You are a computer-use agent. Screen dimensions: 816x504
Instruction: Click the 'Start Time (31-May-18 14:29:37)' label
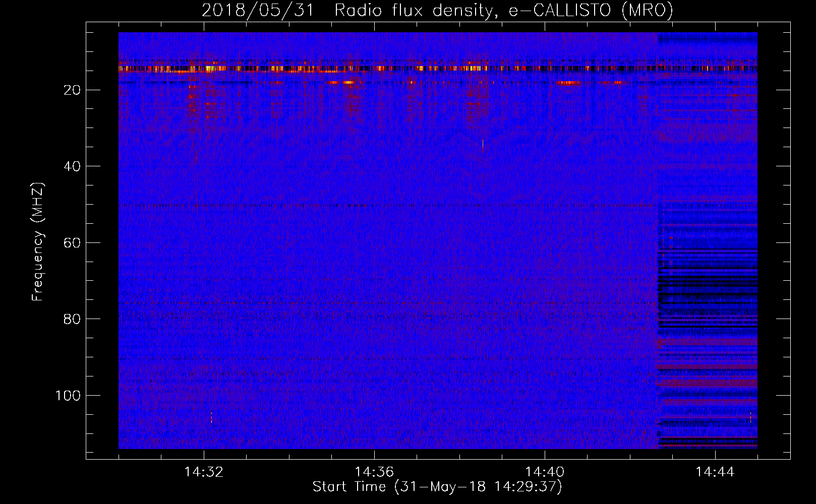pyautogui.click(x=437, y=487)
